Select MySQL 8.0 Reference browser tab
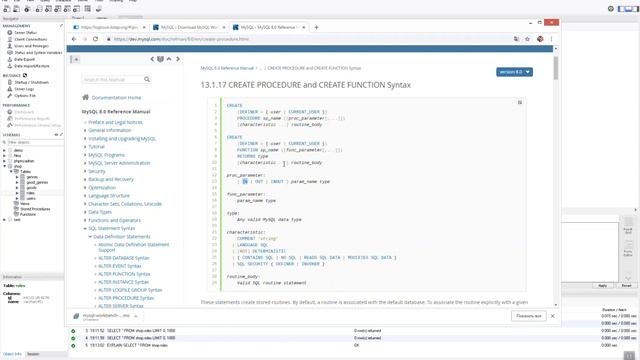Screen dimensions: 640x360 click(x=269, y=27)
